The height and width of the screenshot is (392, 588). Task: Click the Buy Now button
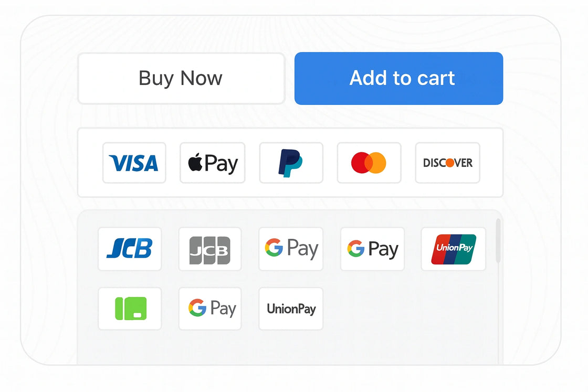tap(181, 78)
